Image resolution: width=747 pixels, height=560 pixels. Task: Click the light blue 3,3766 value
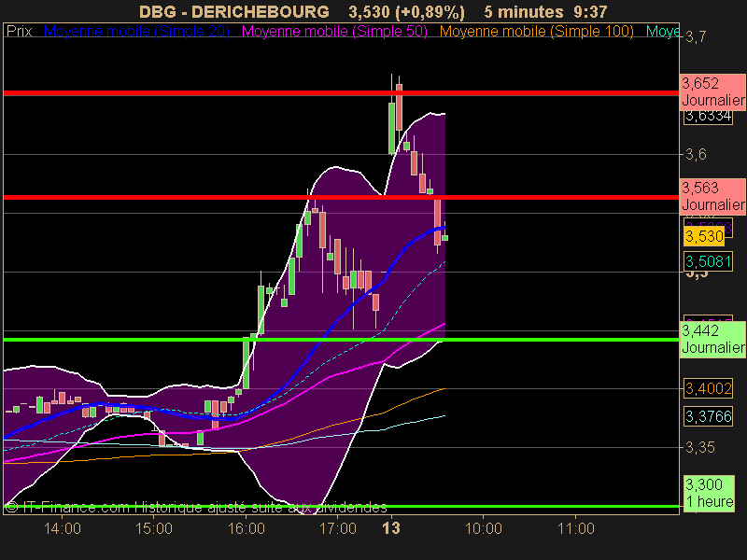coord(708,416)
